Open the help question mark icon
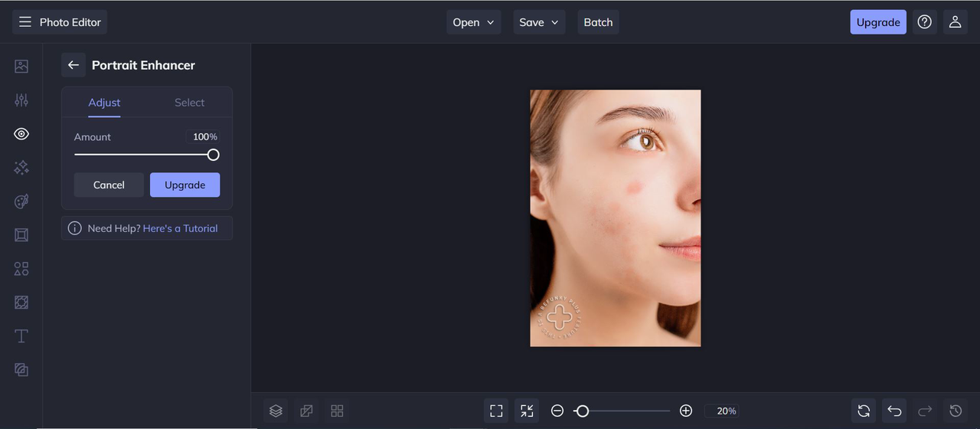 925,22
